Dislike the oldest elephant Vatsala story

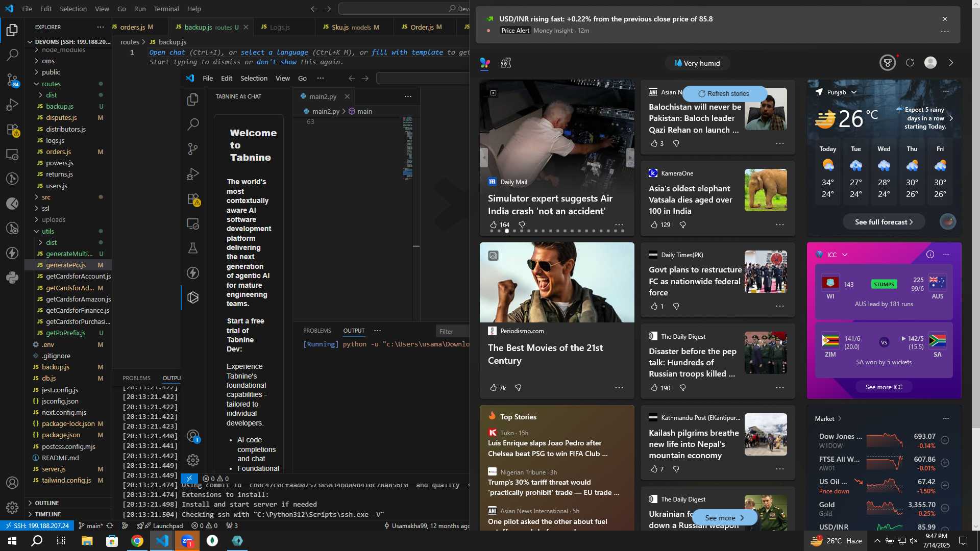682,224
